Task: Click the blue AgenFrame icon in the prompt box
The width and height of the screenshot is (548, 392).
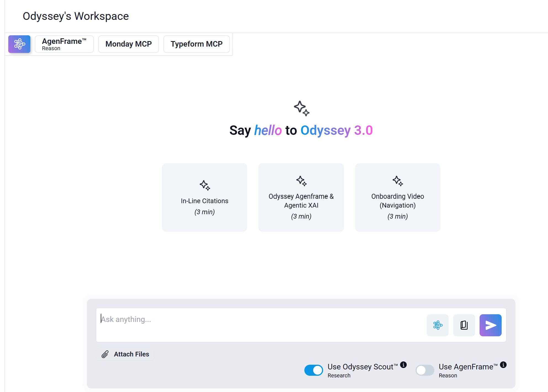Action: point(438,325)
